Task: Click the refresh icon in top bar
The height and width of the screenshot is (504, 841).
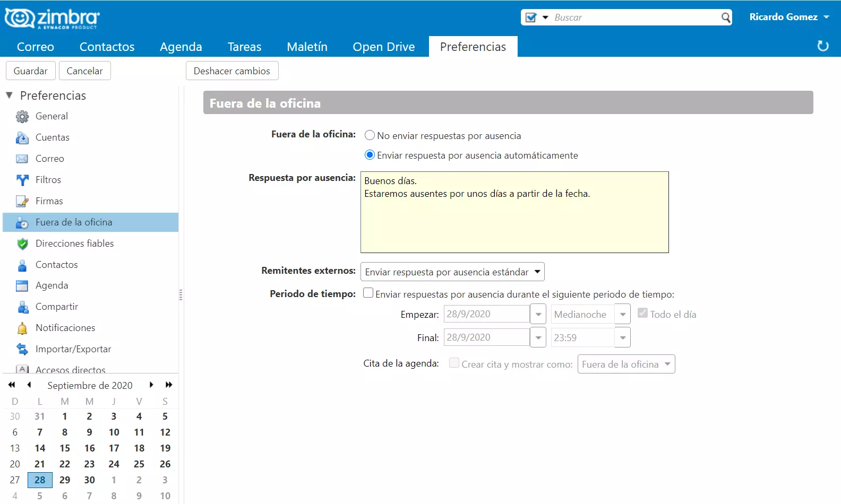Action: [x=822, y=46]
